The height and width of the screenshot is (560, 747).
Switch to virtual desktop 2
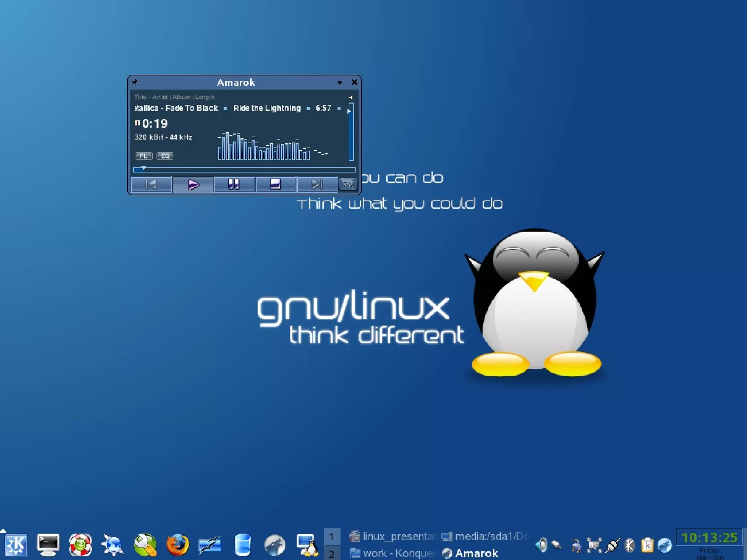pos(332,553)
